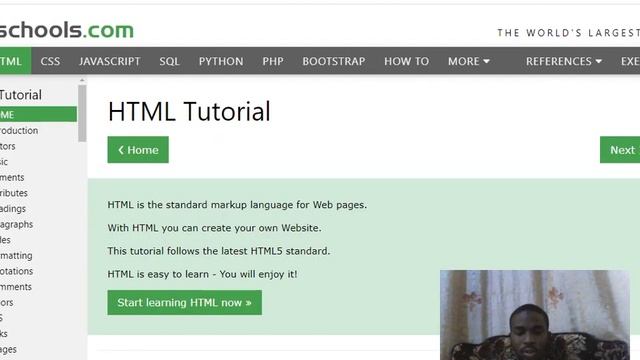Open BOOTSTRAP from the navigation bar
The width and height of the screenshot is (640, 360).
pyautogui.click(x=333, y=61)
